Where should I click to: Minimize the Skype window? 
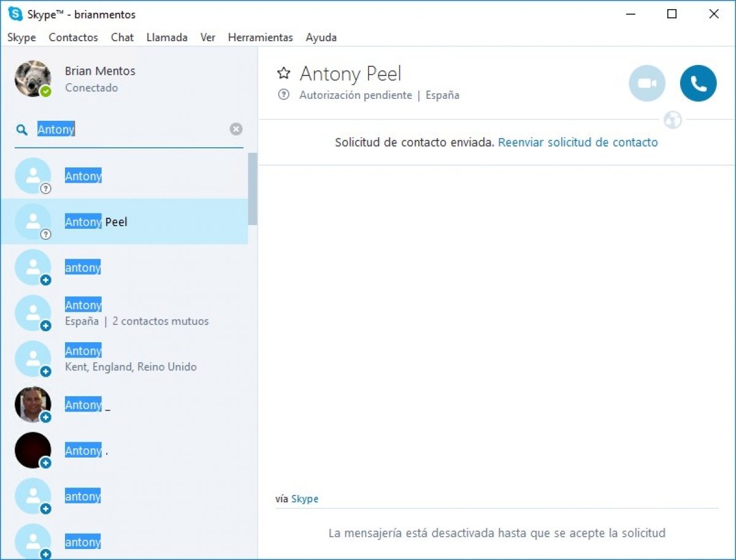click(629, 14)
